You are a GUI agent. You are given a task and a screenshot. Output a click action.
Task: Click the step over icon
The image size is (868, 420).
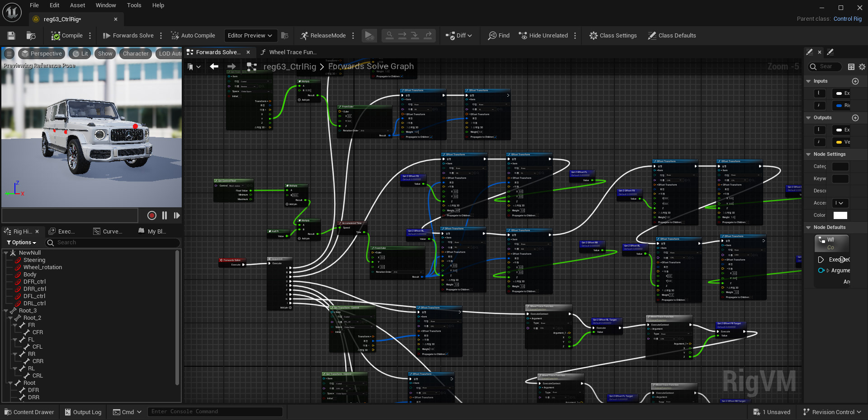(402, 35)
